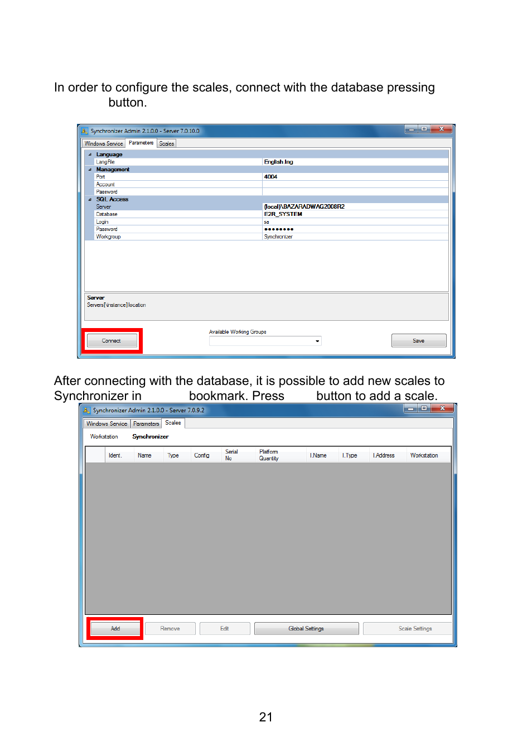The height and width of the screenshot is (756, 532).
Task: Select Parameters tab in lower window
Action: coord(146,423)
